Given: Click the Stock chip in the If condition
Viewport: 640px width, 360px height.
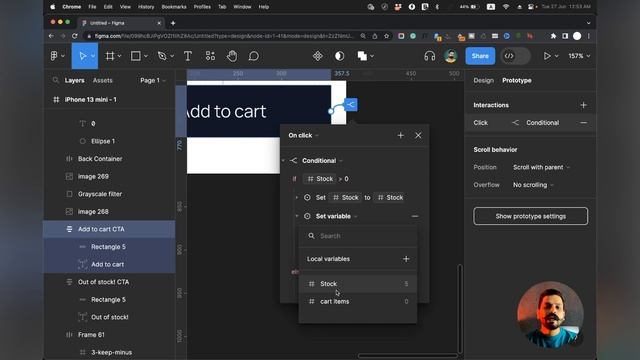Looking at the screenshot, I should pyautogui.click(x=320, y=179).
